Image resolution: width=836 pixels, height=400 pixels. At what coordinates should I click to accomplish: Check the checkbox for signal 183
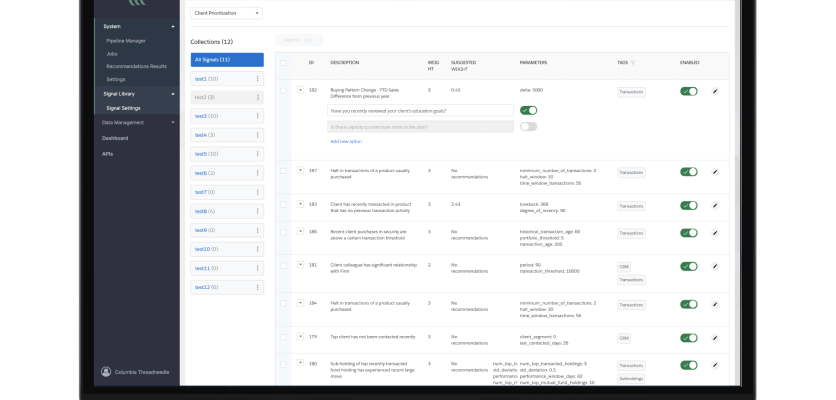(283, 204)
